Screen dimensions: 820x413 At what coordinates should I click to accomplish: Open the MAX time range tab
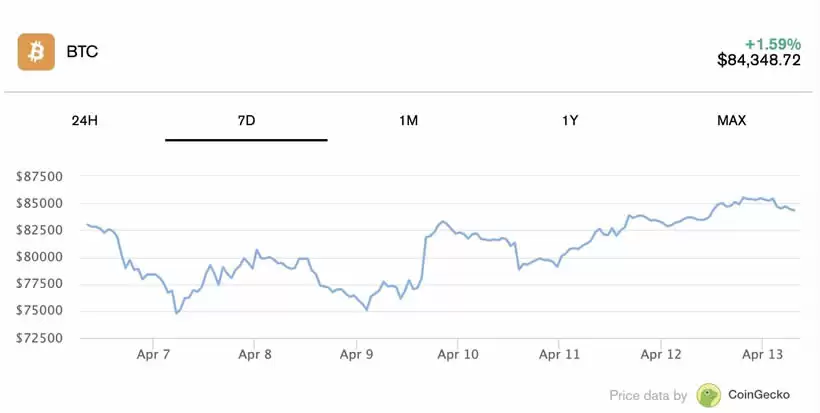coord(732,121)
